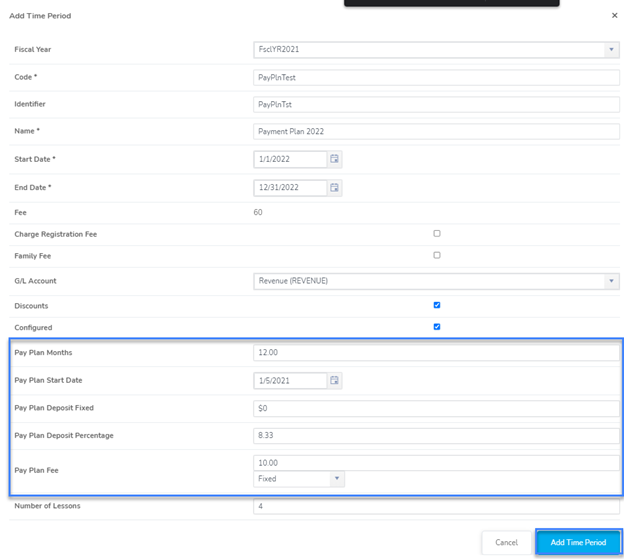Screen dimensions: 624x559
Task: Click the Pay Plan Deposit Fixed field
Action: click(436, 408)
